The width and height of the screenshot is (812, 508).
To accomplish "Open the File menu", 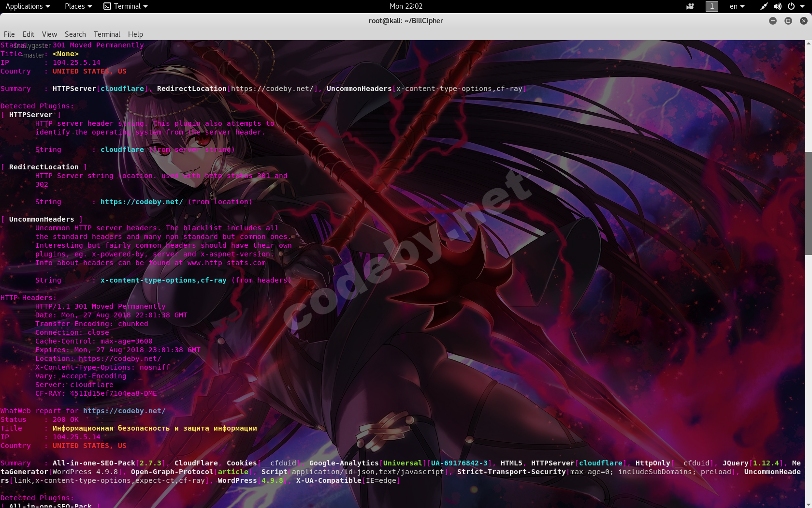I will click(x=9, y=34).
